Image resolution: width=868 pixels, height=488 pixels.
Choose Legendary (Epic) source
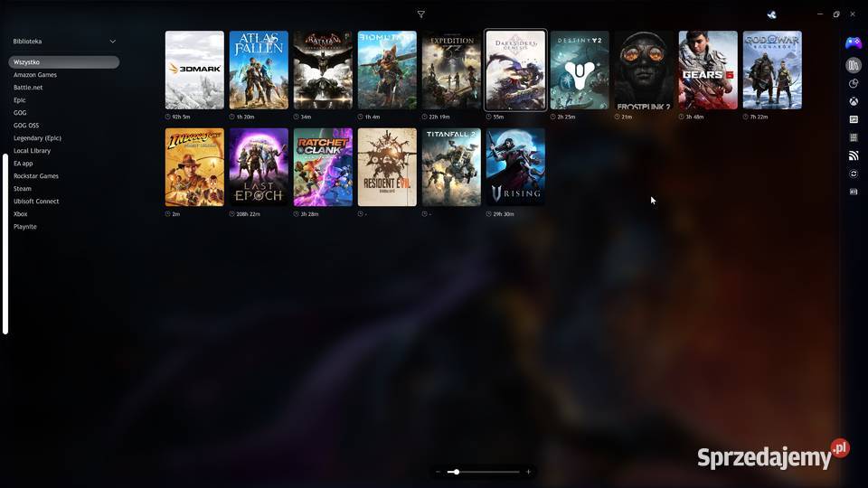tap(37, 138)
